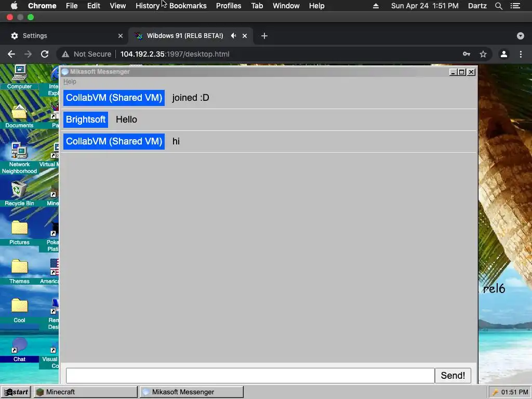Open Spotlight search magnifier
Image resolution: width=532 pixels, height=399 pixels.
coord(498,6)
